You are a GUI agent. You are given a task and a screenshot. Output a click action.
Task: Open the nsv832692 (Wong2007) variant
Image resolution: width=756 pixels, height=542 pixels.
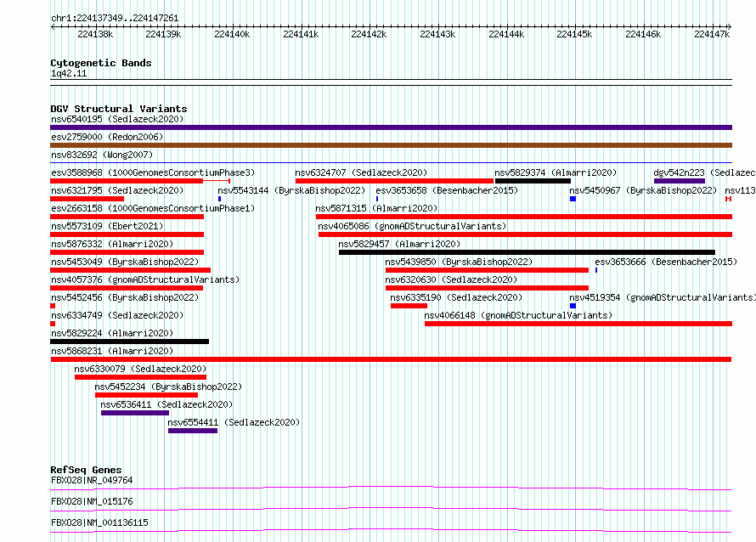102,155
